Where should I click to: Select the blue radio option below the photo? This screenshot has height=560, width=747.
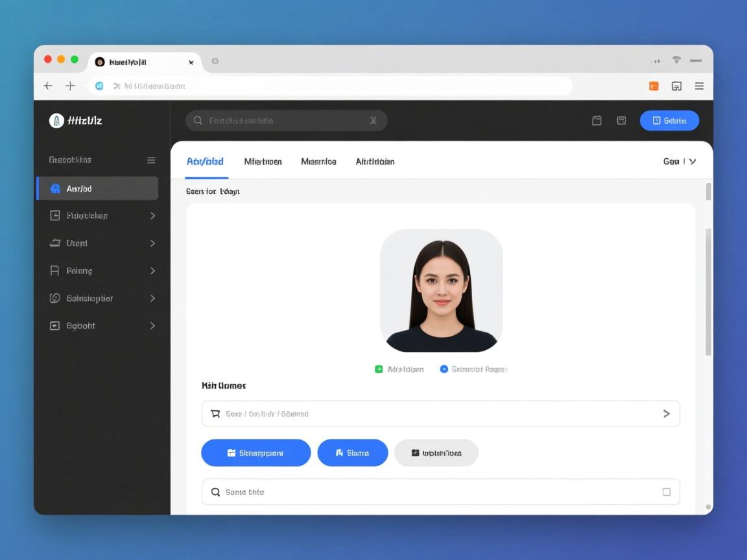point(444,369)
